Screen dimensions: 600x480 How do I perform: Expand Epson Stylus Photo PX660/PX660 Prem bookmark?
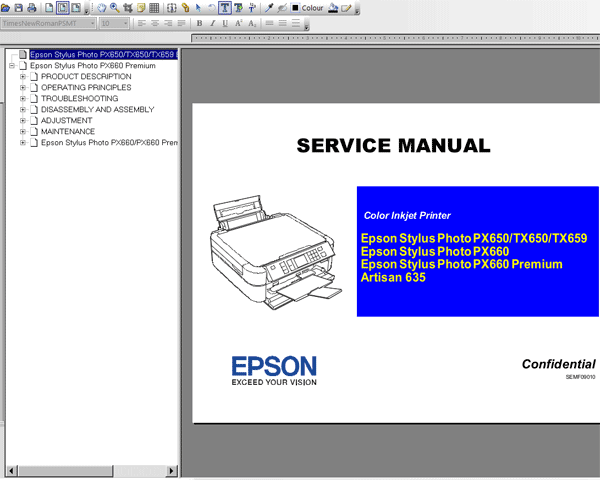pos(23,143)
